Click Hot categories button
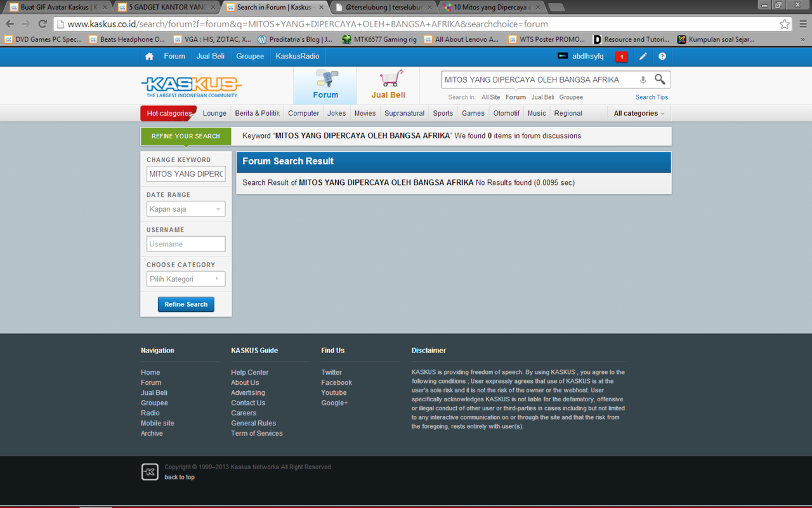 pyautogui.click(x=169, y=113)
